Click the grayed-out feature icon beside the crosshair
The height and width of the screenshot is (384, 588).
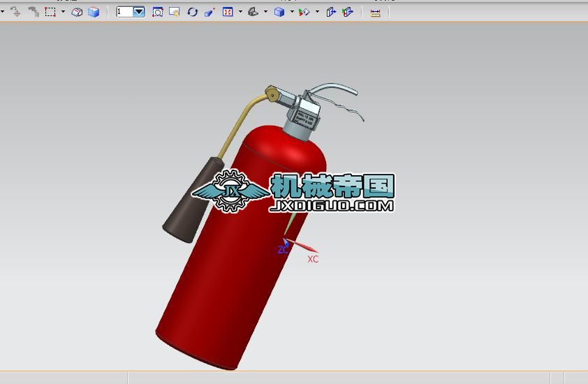pyautogui.click(x=34, y=12)
